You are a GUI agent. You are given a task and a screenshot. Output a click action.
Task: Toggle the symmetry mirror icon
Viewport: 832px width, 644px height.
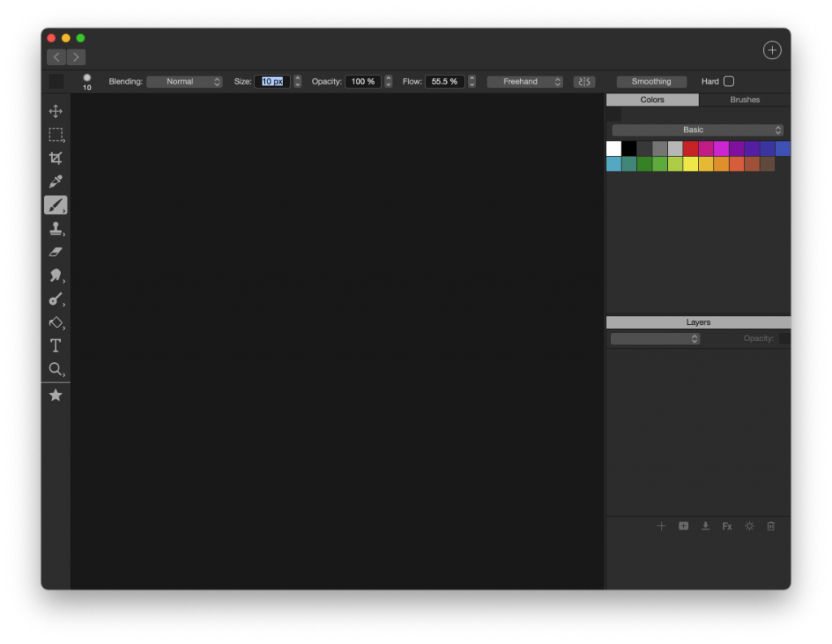point(584,82)
